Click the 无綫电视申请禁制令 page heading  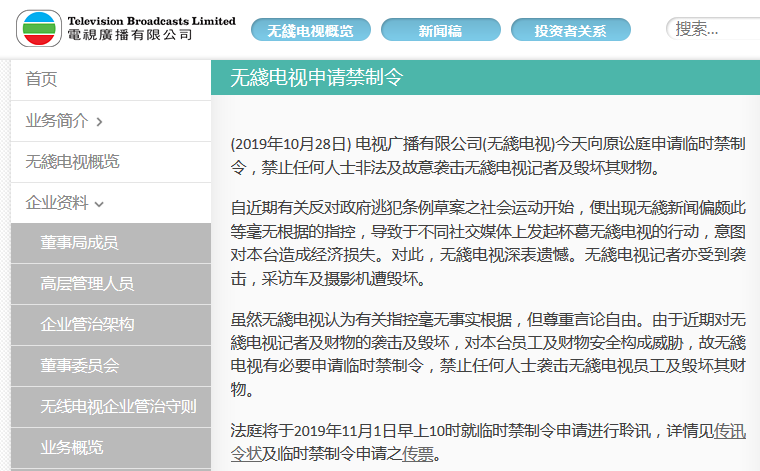tap(317, 78)
